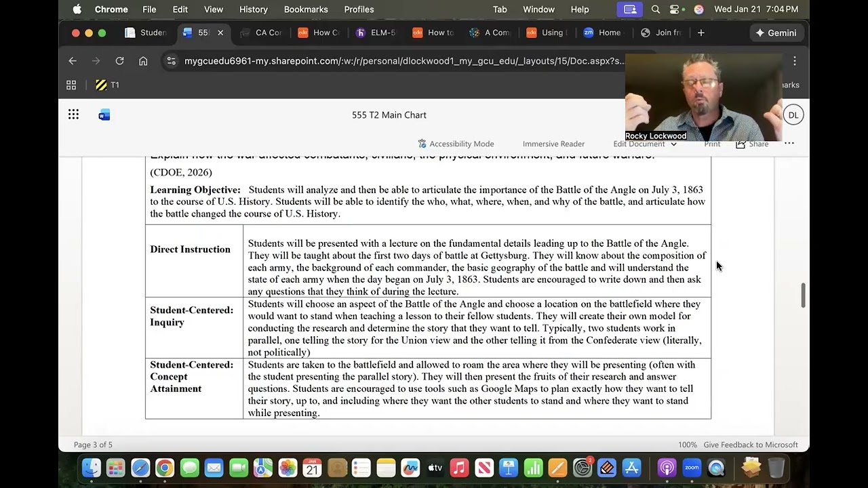This screenshot has width=868, height=488.
Task: Open Google Chrome from the Dock
Action: [x=165, y=468]
